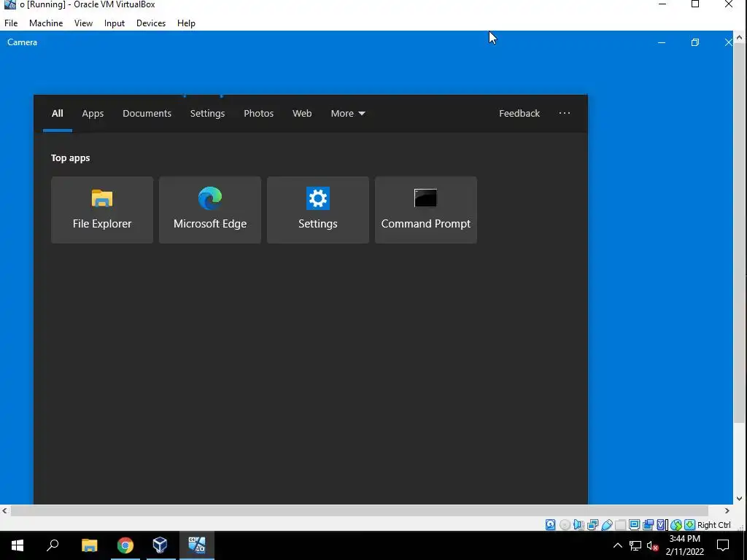
Task: Open the Windows Start menu
Action: (18, 545)
